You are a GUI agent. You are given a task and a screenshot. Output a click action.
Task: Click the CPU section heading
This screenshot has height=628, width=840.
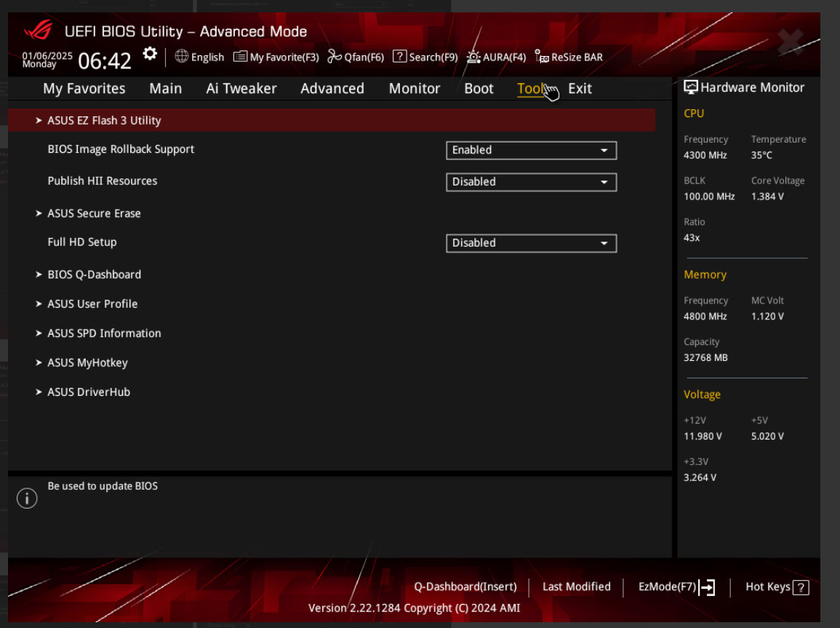[694, 114]
